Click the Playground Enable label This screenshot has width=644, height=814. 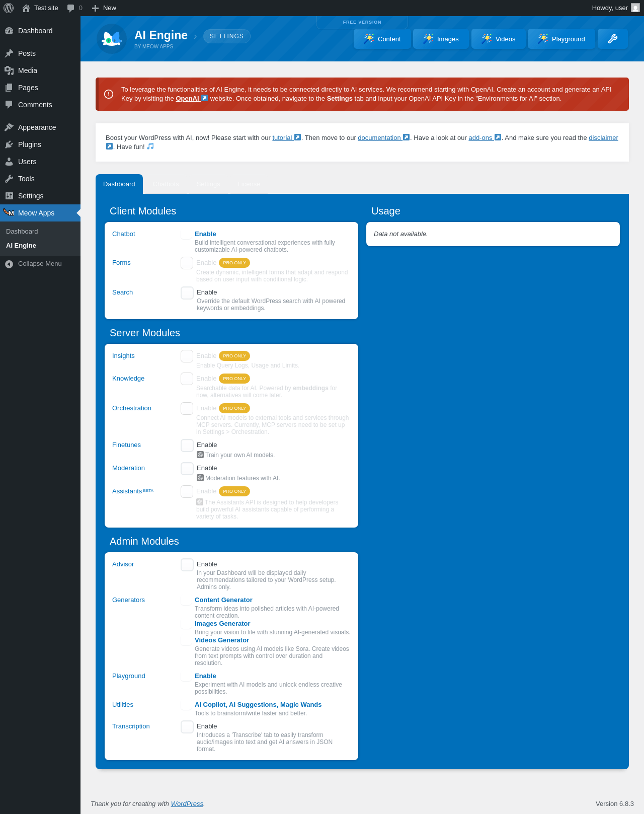point(205,676)
